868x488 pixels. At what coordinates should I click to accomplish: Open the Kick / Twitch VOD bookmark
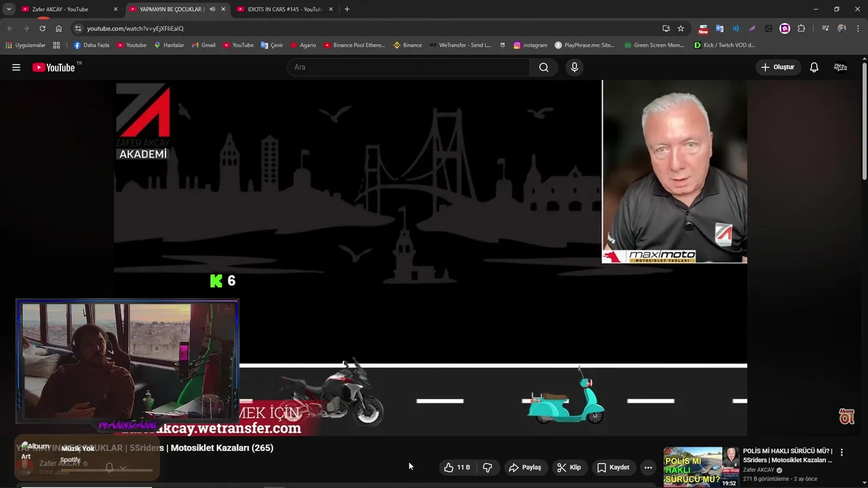[724, 45]
